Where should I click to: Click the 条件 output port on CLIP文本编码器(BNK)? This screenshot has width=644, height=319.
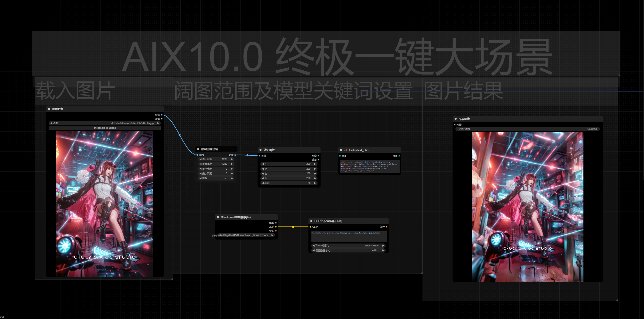(x=387, y=227)
